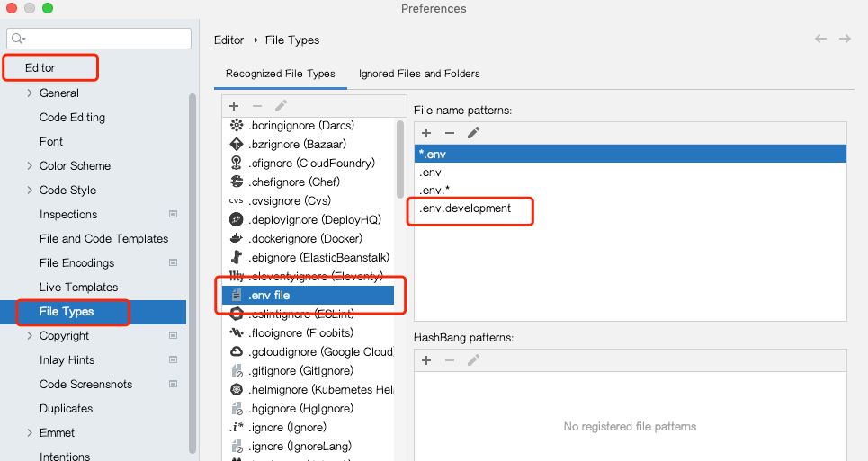Open Inspections settings
Image resolution: width=868 pixels, height=461 pixels.
[x=68, y=215]
